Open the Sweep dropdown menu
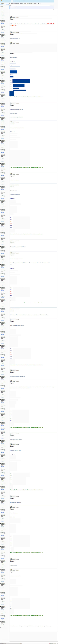This screenshot has width=58, height=644. [x=25, y=3]
